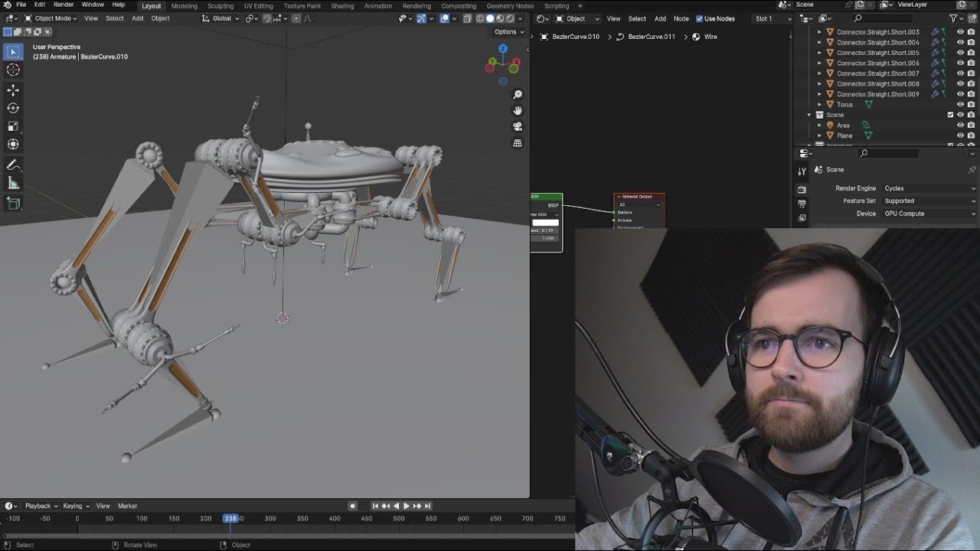Select the Plane object in outliner

click(x=844, y=135)
